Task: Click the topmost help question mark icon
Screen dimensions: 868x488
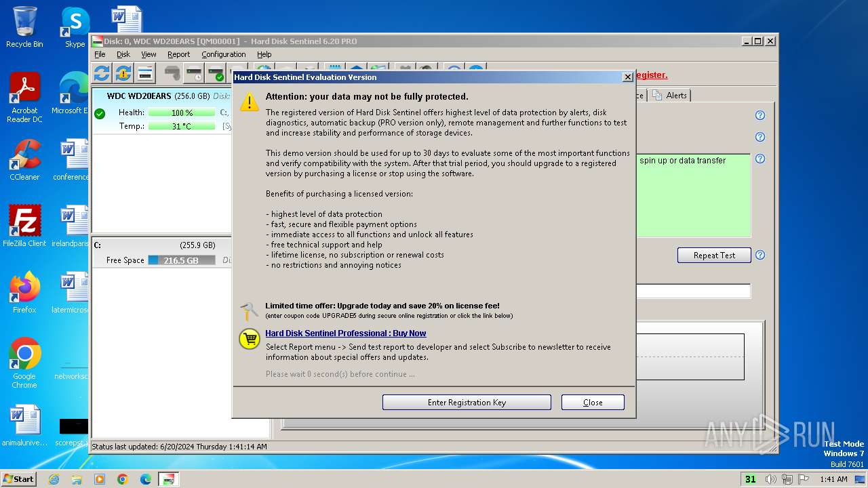Action: 760,115
